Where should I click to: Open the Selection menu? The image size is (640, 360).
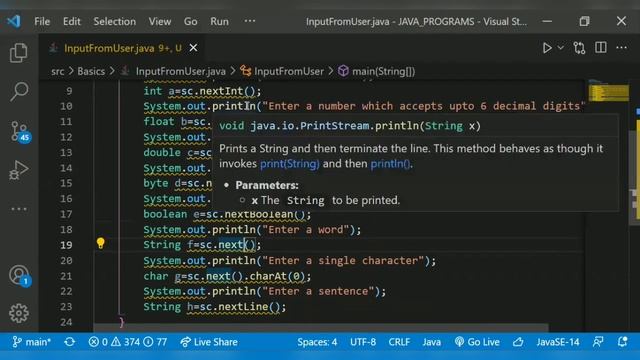coord(115,21)
